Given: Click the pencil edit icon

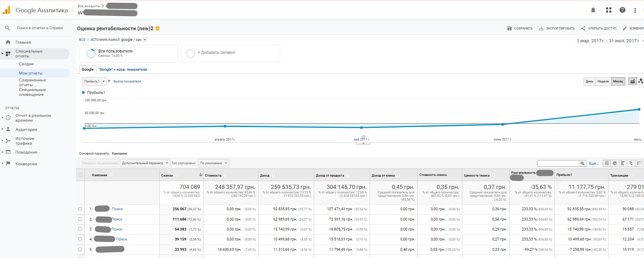Looking at the screenshot, I should point(625,29).
